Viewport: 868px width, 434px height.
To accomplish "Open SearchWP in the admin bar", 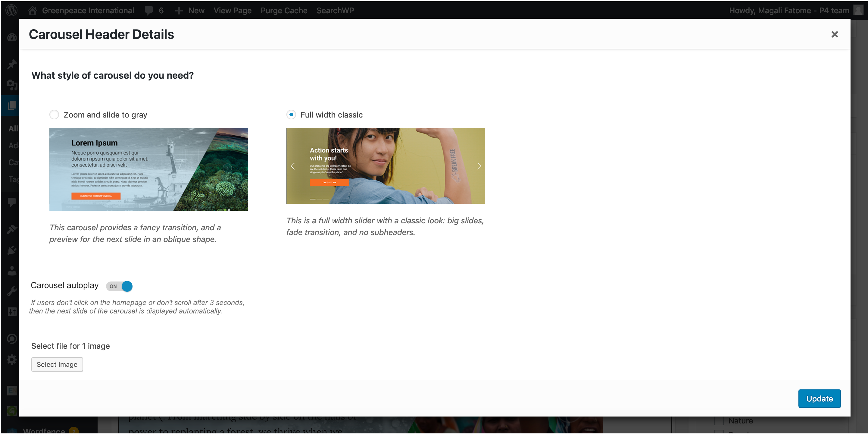I will pyautogui.click(x=335, y=11).
